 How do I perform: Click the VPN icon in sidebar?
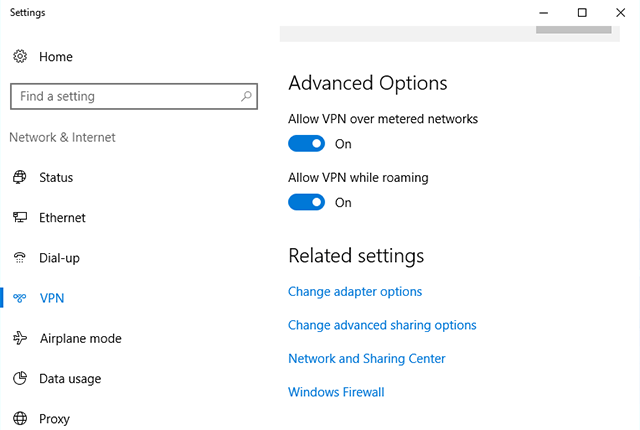point(20,298)
